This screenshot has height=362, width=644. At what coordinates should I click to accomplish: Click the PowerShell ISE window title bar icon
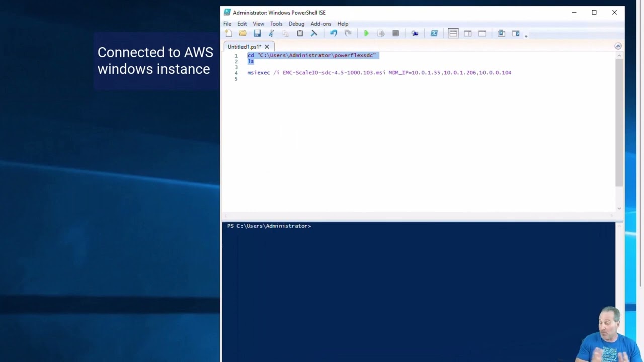227,12
